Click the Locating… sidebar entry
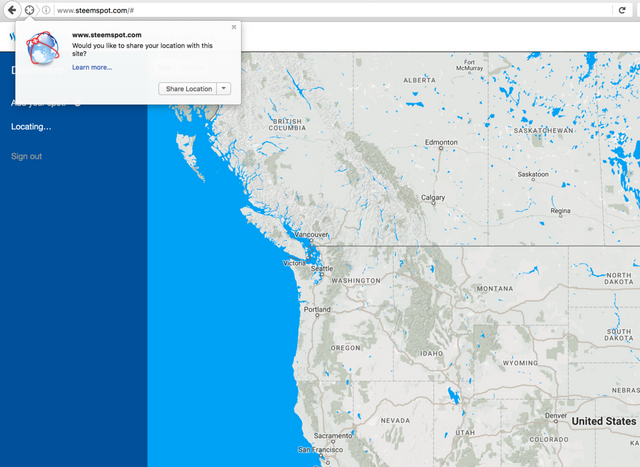The width and height of the screenshot is (640, 467). click(x=31, y=127)
